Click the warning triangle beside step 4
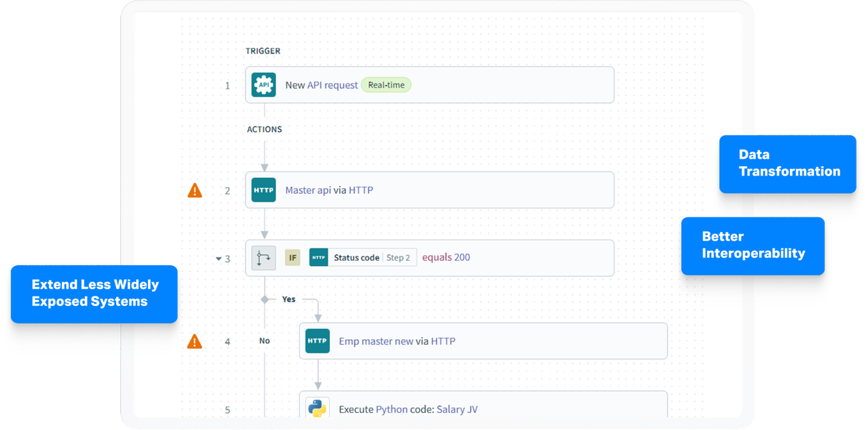This screenshot has height=430, width=868. tap(195, 341)
